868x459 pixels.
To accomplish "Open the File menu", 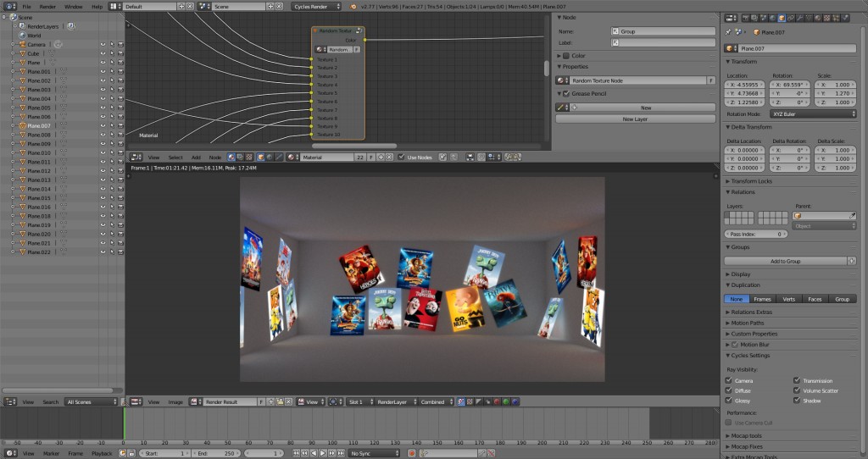I will (x=26, y=7).
